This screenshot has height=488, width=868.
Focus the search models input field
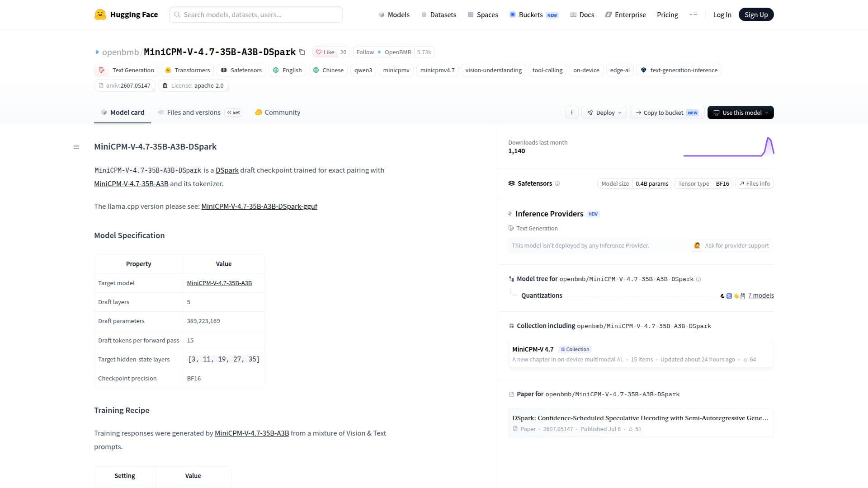pyautogui.click(x=256, y=14)
